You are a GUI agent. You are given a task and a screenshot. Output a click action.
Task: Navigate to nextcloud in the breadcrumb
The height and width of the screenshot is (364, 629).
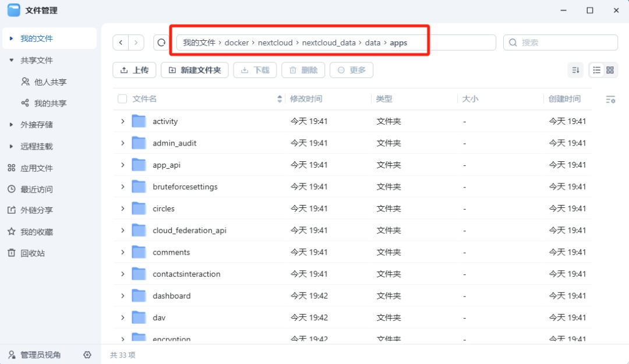point(275,43)
